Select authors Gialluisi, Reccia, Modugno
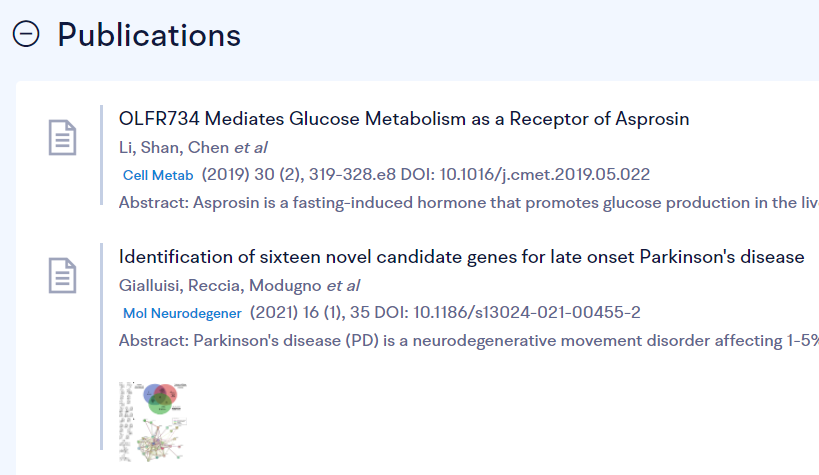The width and height of the screenshot is (819, 475). 220,285
